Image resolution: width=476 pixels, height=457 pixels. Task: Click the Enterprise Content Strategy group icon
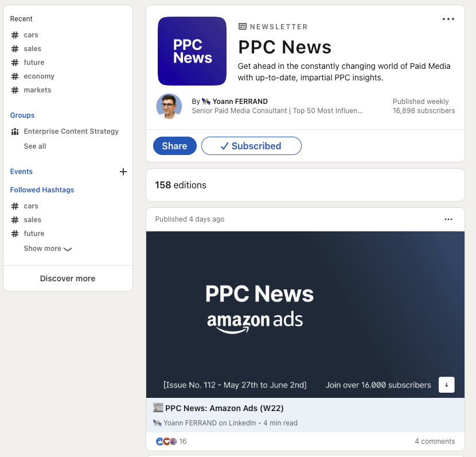tap(15, 131)
